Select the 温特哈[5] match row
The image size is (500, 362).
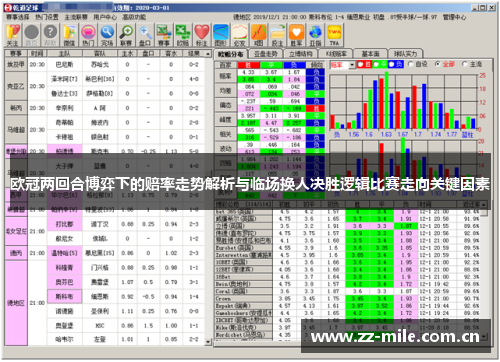pyautogui.click(x=126, y=253)
